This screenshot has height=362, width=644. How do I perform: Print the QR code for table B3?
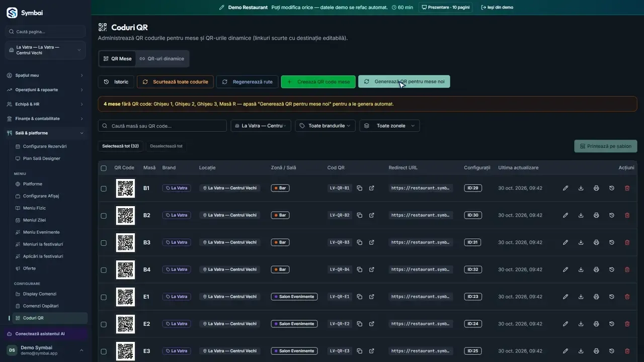(x=596, y=242)
